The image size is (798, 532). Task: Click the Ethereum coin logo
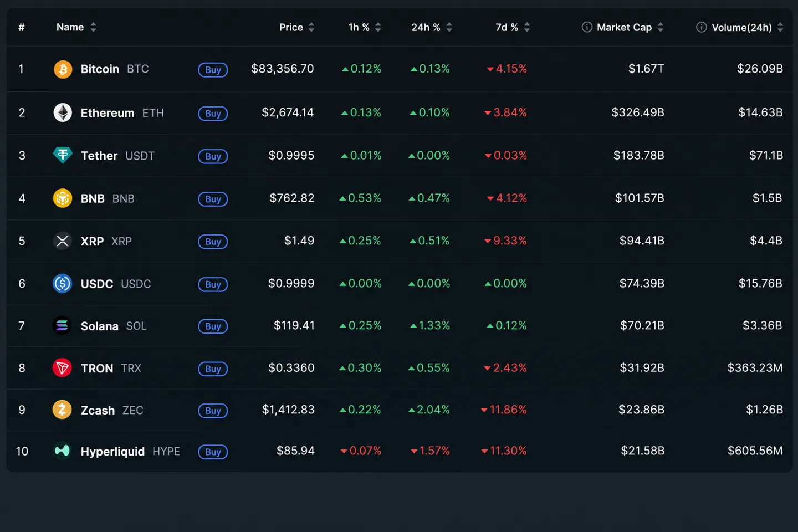(x=63, y=112)
